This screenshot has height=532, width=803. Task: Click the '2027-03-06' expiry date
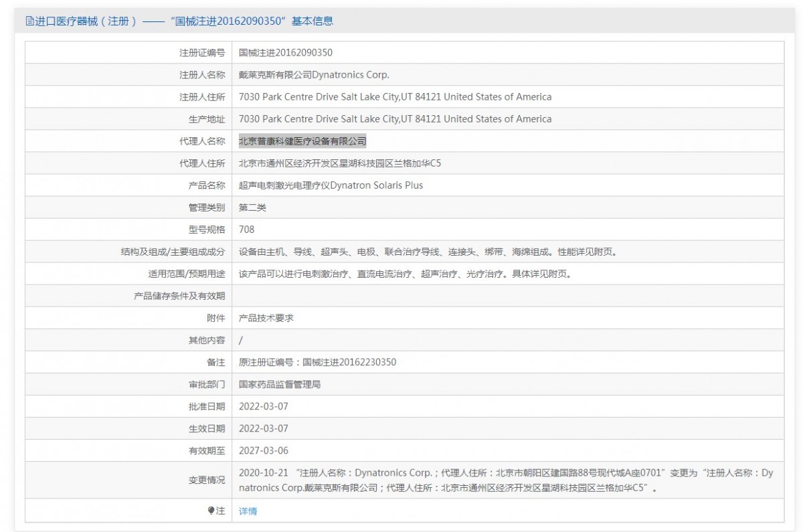pos(264,450)
